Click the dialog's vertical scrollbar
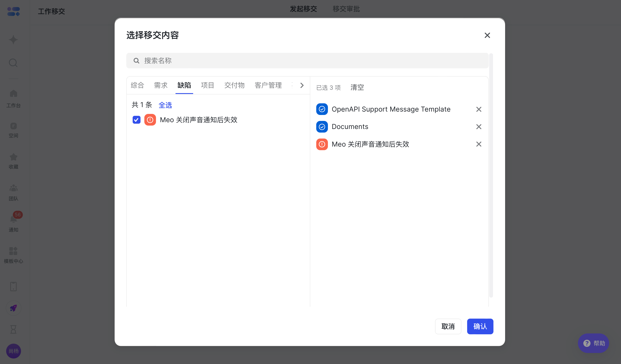621x364 pixels. pyautogui.click(x=491, y=175)
